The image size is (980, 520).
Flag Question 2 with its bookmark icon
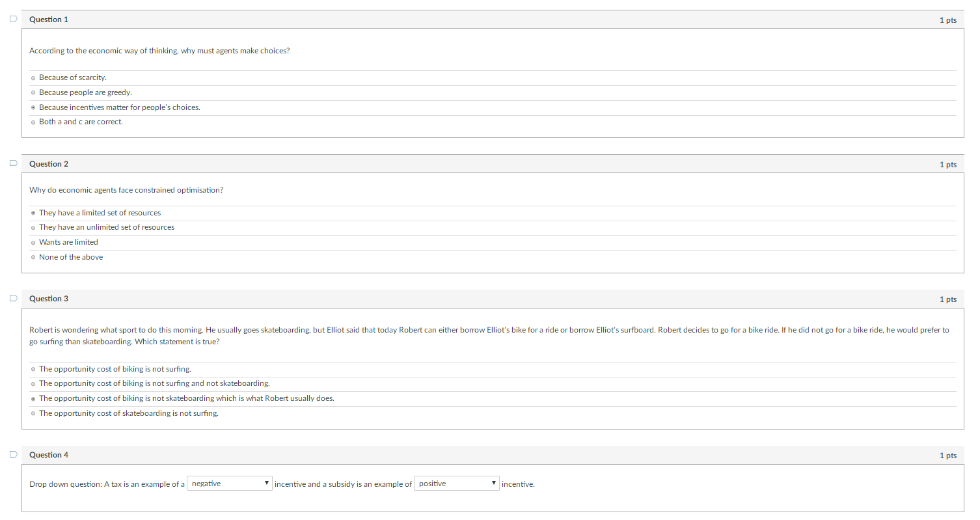tap(13, 164)
